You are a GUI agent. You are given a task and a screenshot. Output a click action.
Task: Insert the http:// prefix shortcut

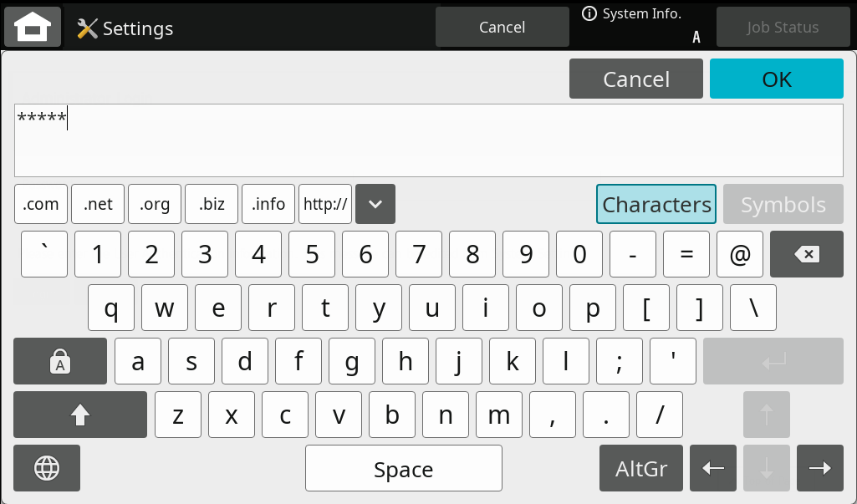[x=325, y=204]
